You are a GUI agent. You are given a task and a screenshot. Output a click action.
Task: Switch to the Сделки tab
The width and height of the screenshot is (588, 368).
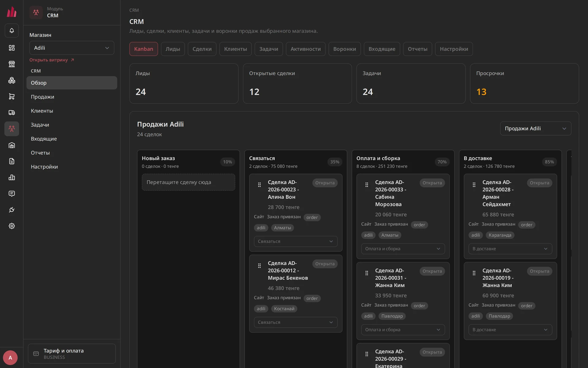(x=202, y=49)
